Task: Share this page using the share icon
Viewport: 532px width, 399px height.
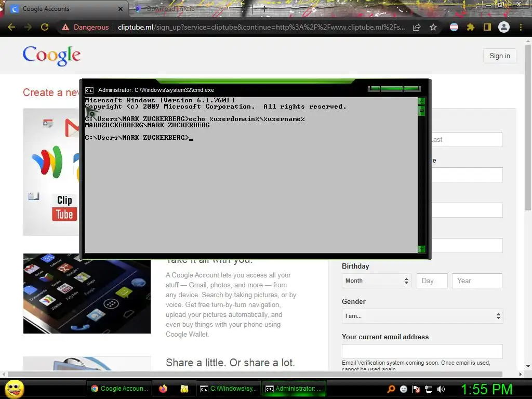Action: (417, 27)
